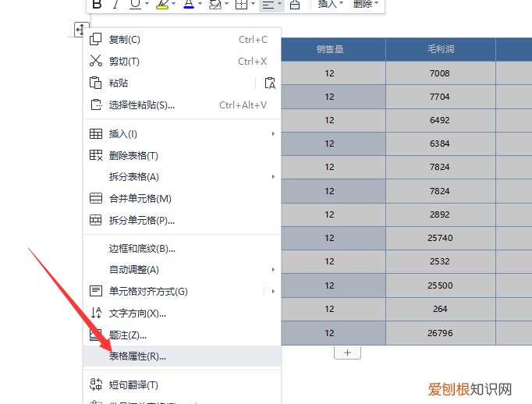Open 选择性粘贴(S)... option
This screenshot has height=404, width=532.
click(182, 105)
